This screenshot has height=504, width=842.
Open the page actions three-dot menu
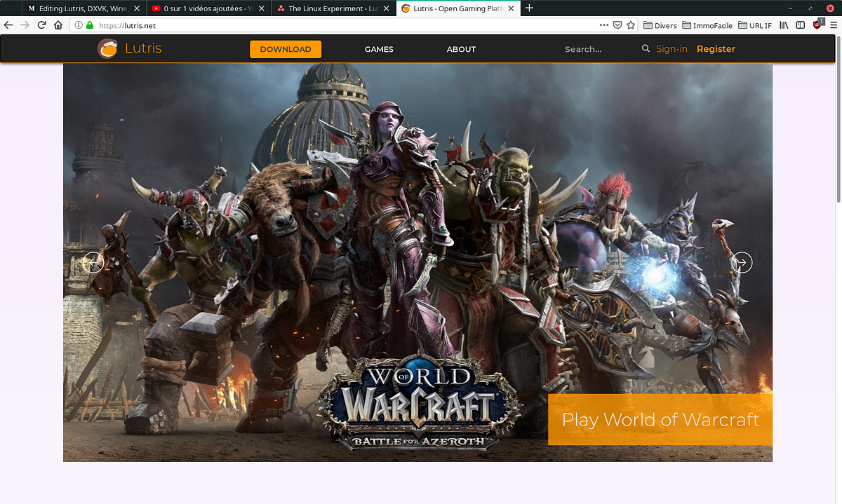(x=604, y=25)
